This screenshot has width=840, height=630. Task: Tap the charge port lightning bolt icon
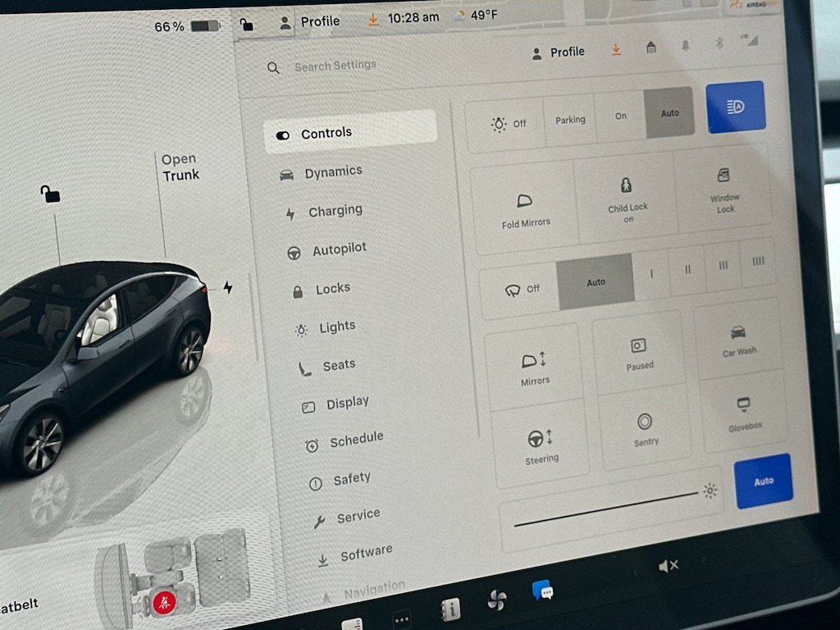pos(227,288)
